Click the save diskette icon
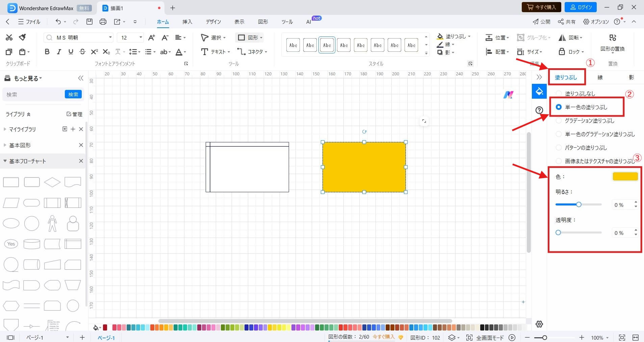 tap(89, 22)
